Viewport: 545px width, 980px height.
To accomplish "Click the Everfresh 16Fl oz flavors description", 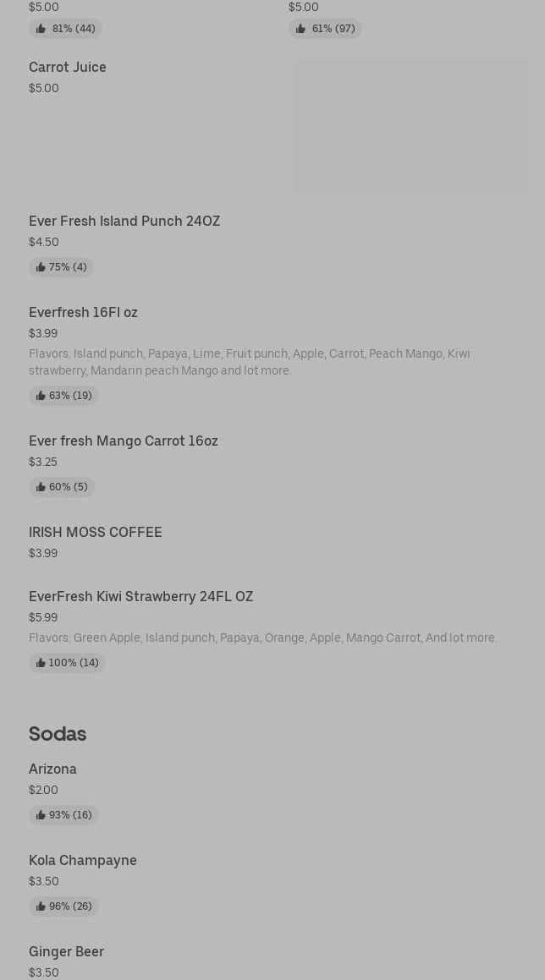I will pos(249,362).
